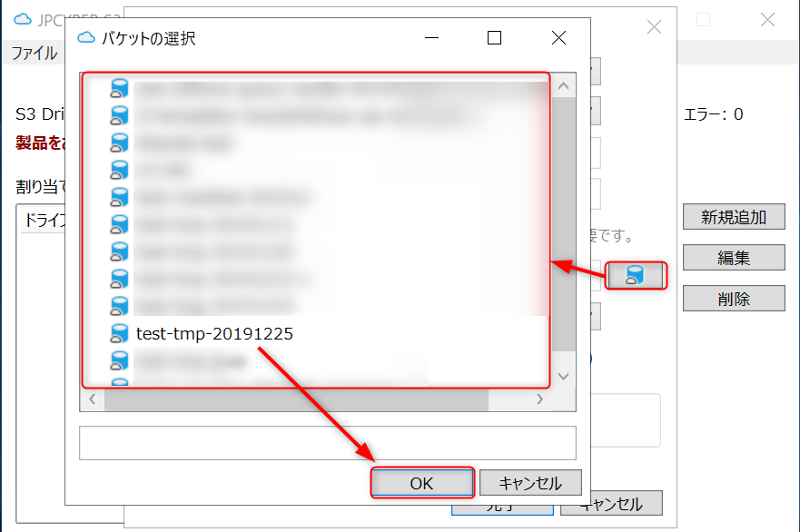Click the second bucket icon in list
The image size is (800, 532).
point(119,115)
